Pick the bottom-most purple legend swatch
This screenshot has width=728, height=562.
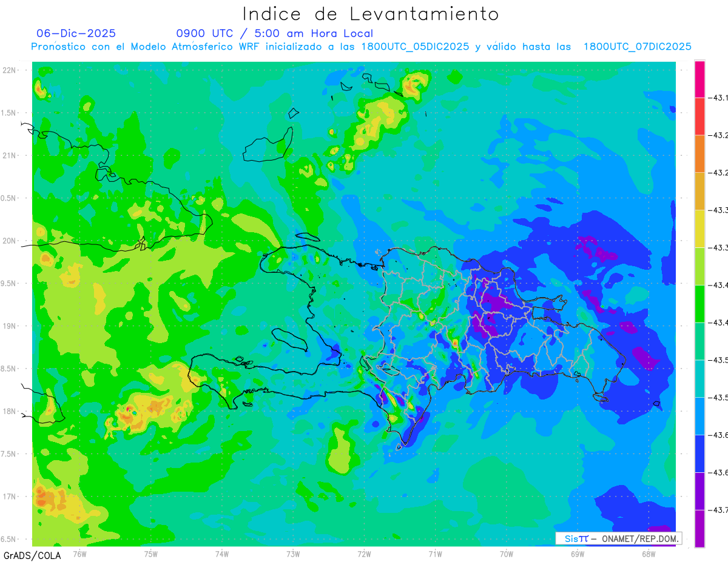(699, 528)
